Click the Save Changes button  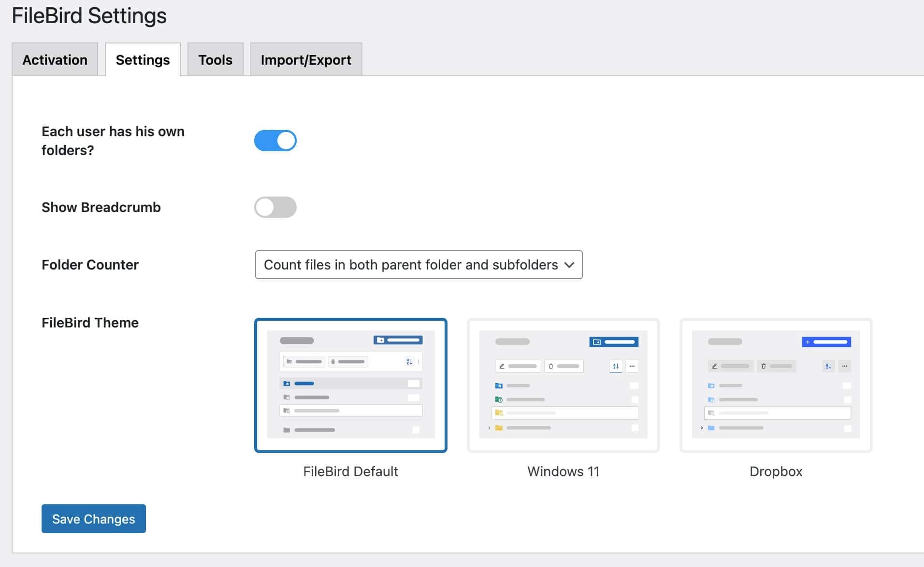coord(93,519)
